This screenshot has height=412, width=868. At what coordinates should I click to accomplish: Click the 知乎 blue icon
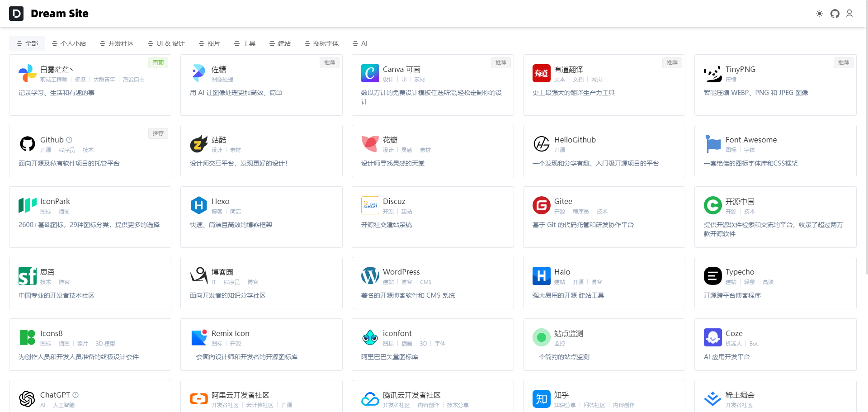tap(542, 399)
